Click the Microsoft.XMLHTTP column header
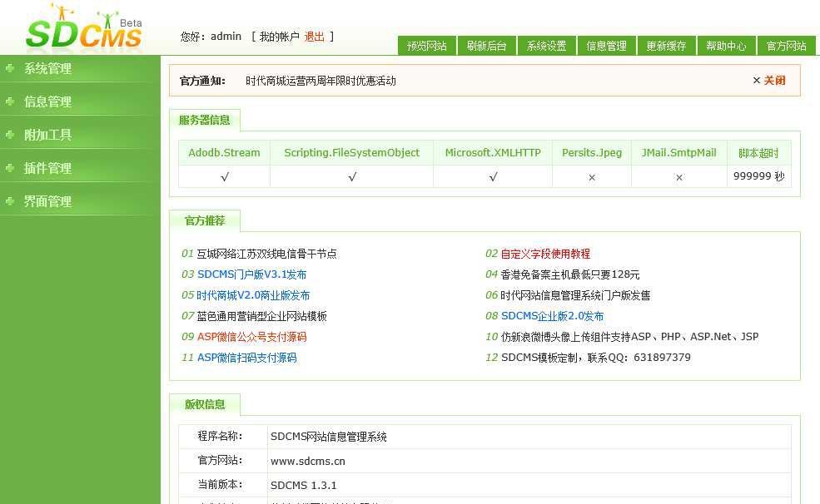This screenshot has height=504, width=820. (x=493, y=153)
